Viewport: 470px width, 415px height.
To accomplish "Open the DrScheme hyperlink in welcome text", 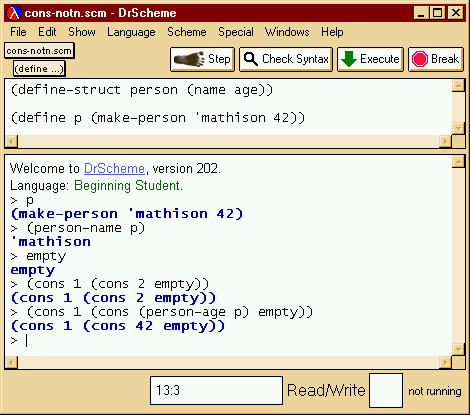I will click(x=114, y=168).
